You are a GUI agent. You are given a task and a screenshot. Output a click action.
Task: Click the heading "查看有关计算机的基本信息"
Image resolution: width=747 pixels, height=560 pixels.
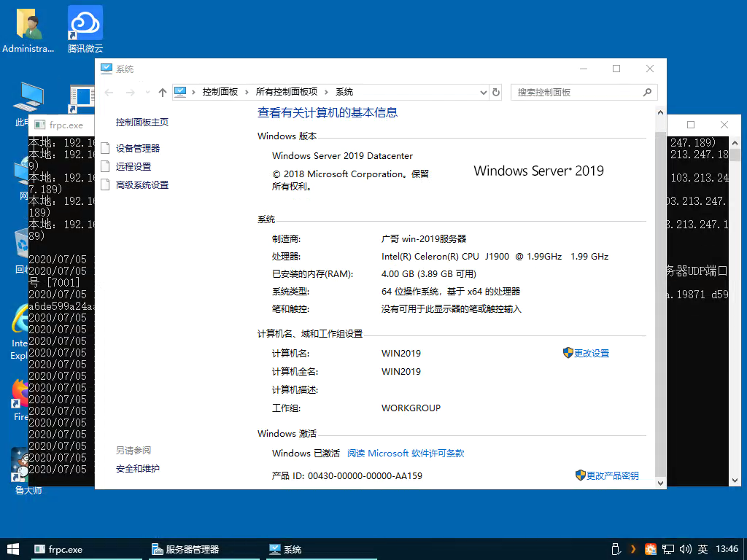click(328, 112)
